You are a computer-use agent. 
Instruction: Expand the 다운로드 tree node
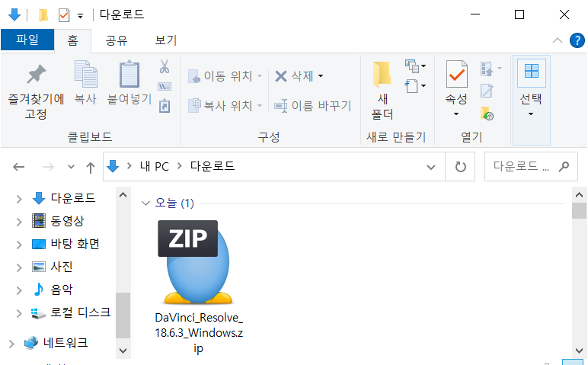19,199
